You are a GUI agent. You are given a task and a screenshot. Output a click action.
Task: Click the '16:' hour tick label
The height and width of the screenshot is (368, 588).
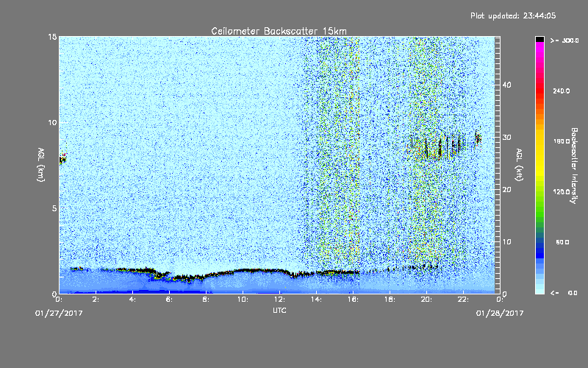click(353, 300)
